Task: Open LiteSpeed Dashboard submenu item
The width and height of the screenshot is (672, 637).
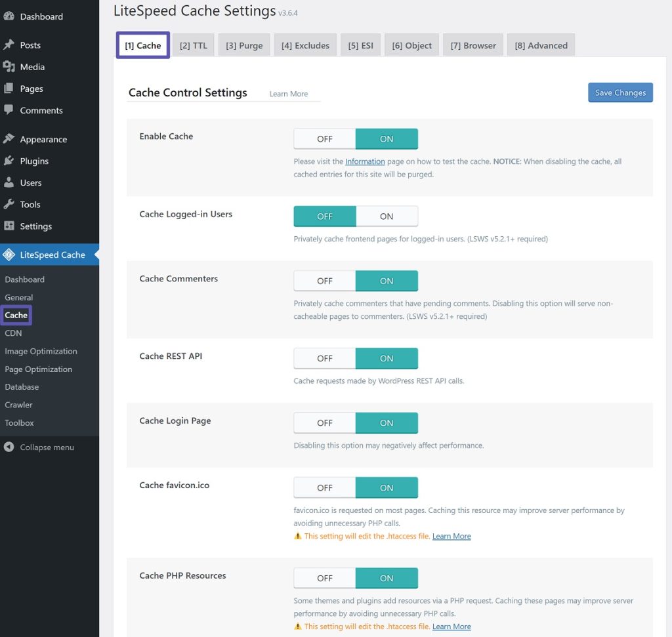Action: 24,279
